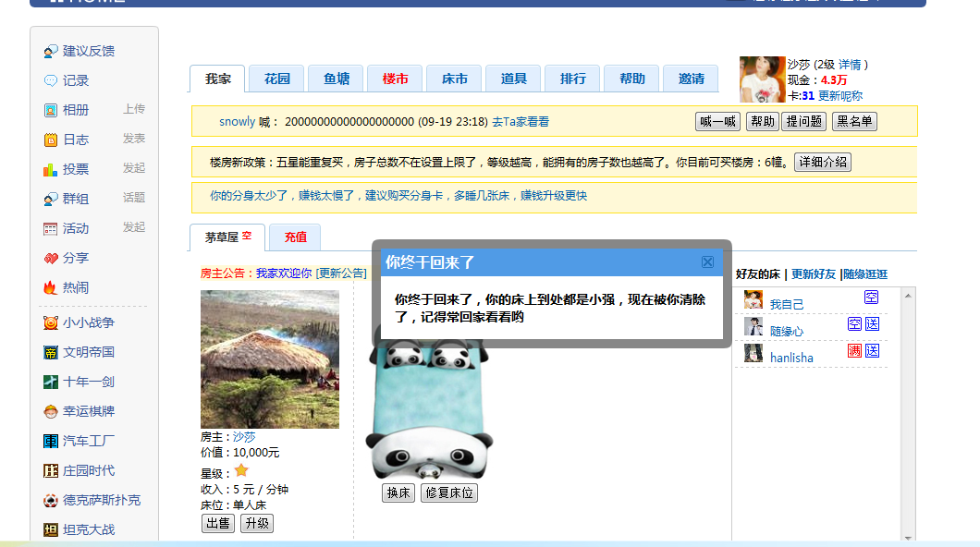
Task: Open 沙莎 owner name link under 房主
Action: [244, 437]
